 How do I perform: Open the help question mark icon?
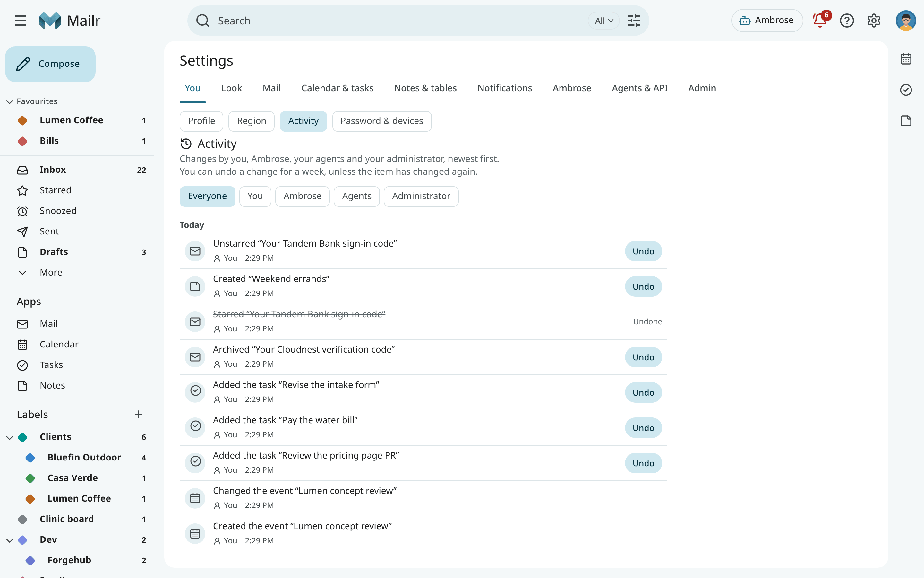pos(847,21)
